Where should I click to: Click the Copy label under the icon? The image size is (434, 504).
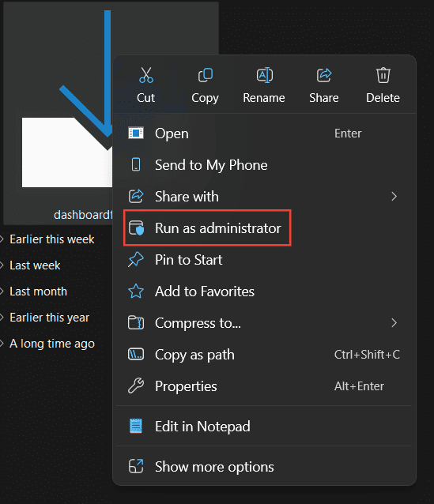[x=206, y=98]
